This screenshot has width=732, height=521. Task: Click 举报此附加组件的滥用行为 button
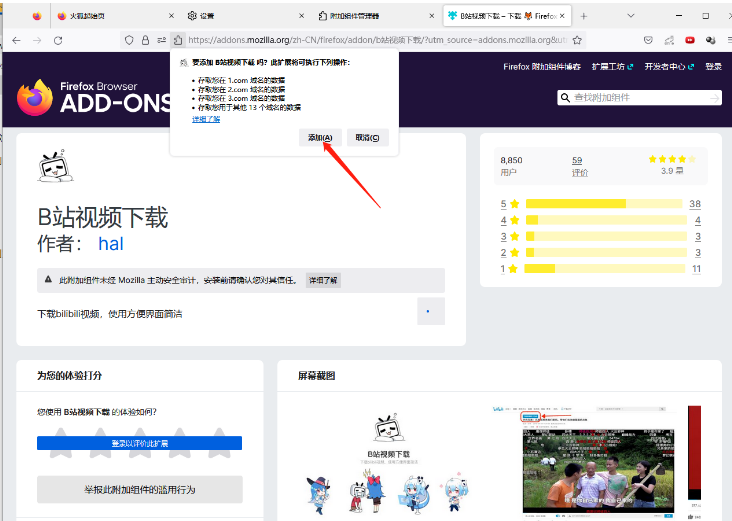140,489
